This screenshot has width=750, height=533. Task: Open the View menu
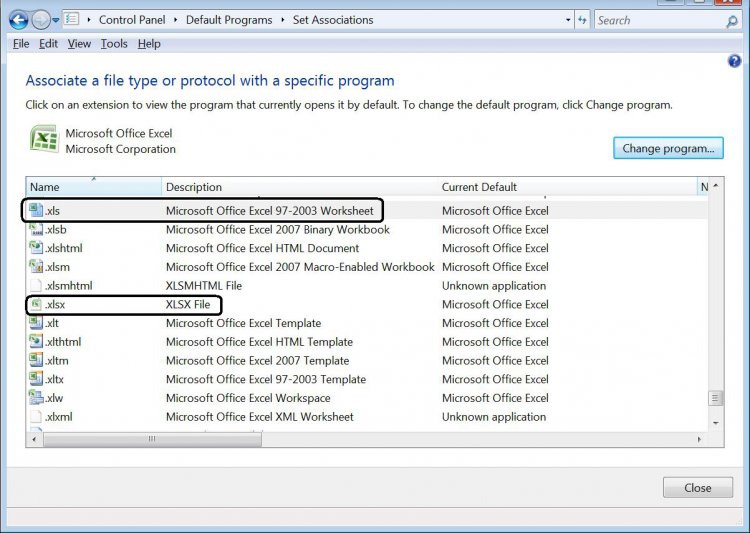[x=79, y=44]
